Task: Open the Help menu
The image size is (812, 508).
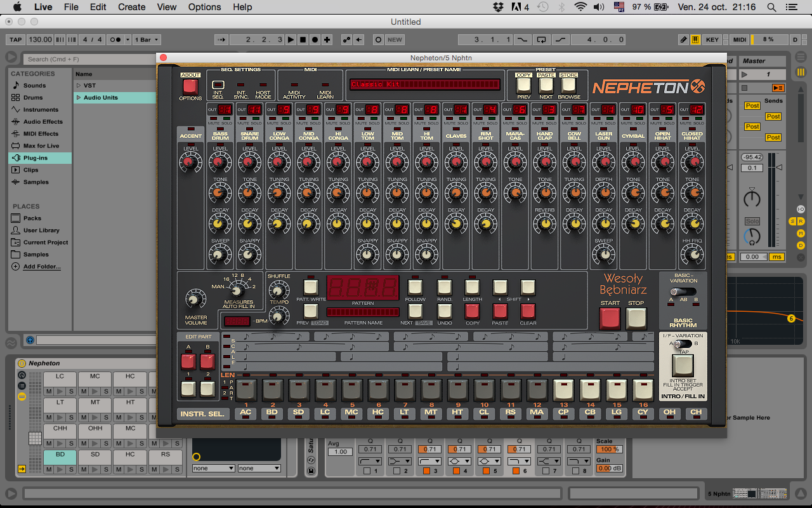Action: 242,7
